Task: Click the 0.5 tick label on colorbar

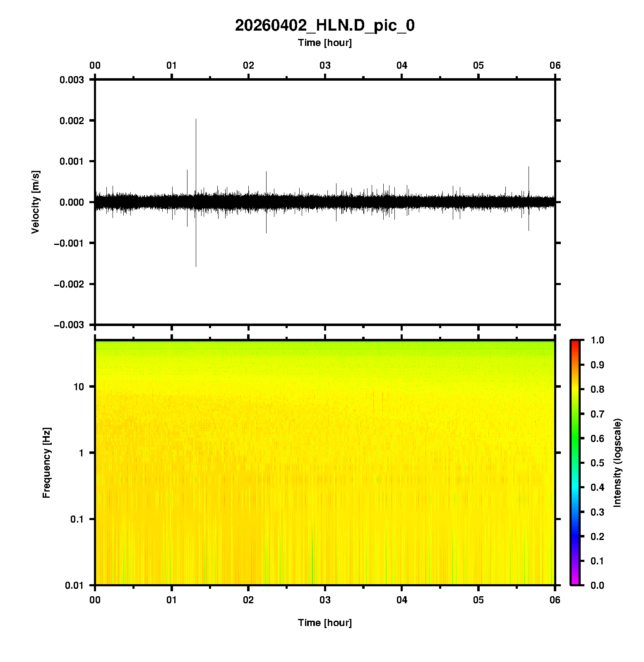Action: click(597, 463)
